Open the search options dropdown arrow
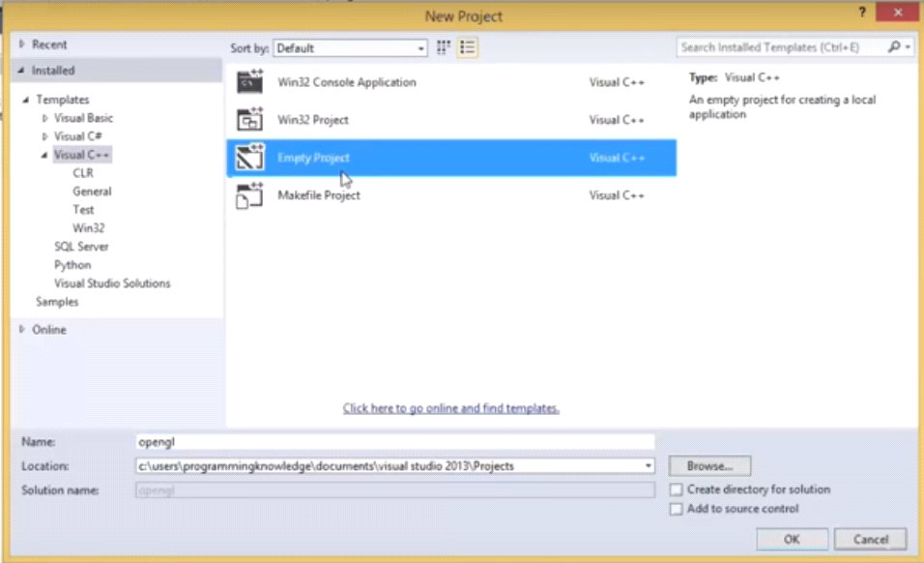This screenshot has width=924, height=563. [909, 46]
